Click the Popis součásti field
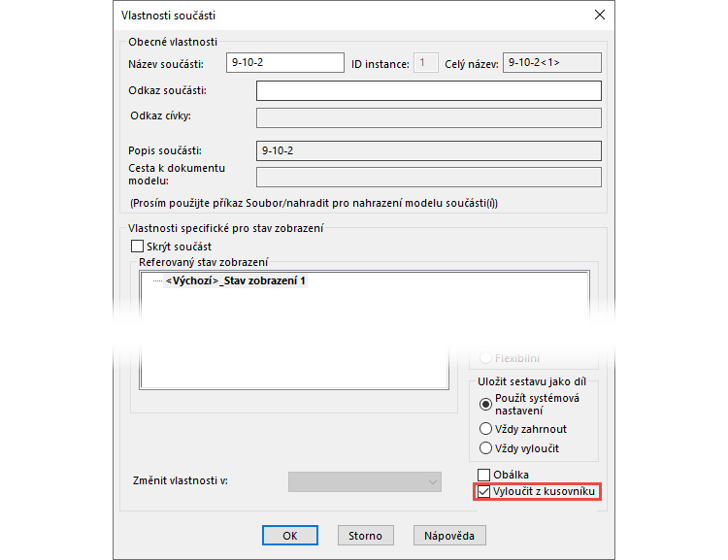The image size is (728, 560). pyautogui.click(x=428, y=151)
